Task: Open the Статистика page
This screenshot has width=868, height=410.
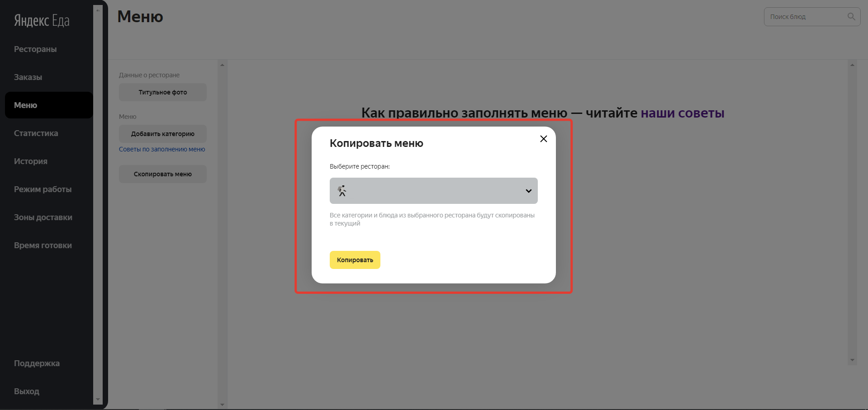Action: (36, 133)
